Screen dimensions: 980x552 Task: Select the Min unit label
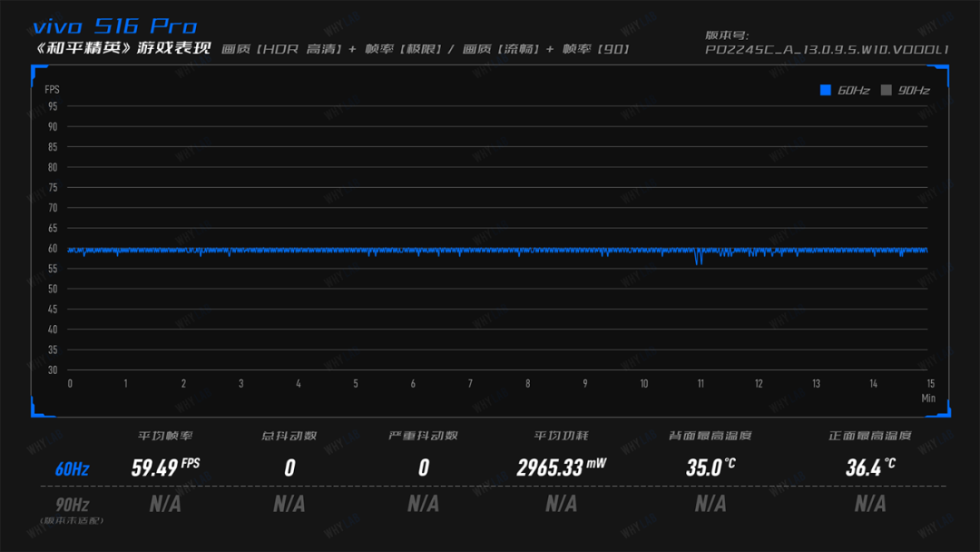coord(928,399)
